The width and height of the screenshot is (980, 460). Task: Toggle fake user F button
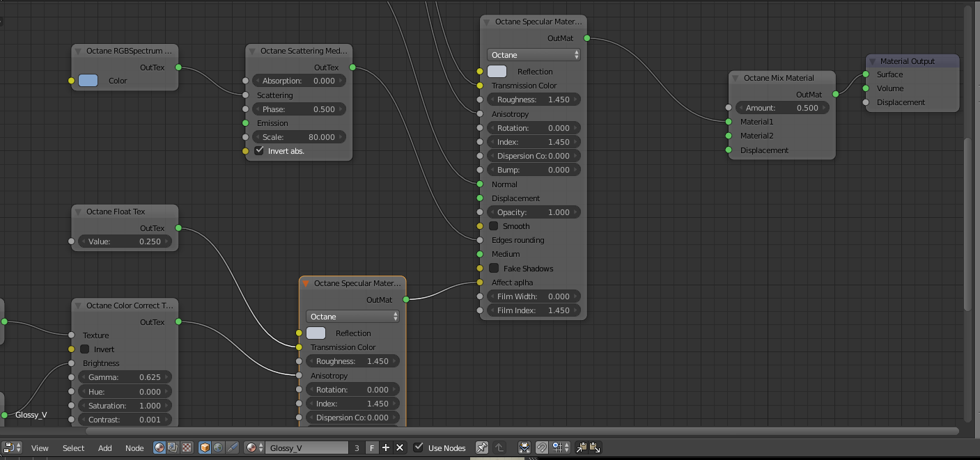(372, 447)
